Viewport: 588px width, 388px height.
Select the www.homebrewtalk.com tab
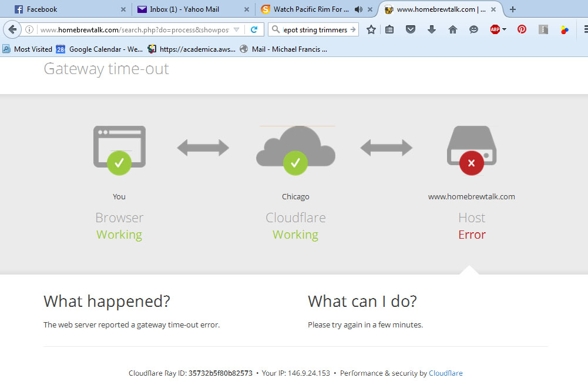click(441, 9)
